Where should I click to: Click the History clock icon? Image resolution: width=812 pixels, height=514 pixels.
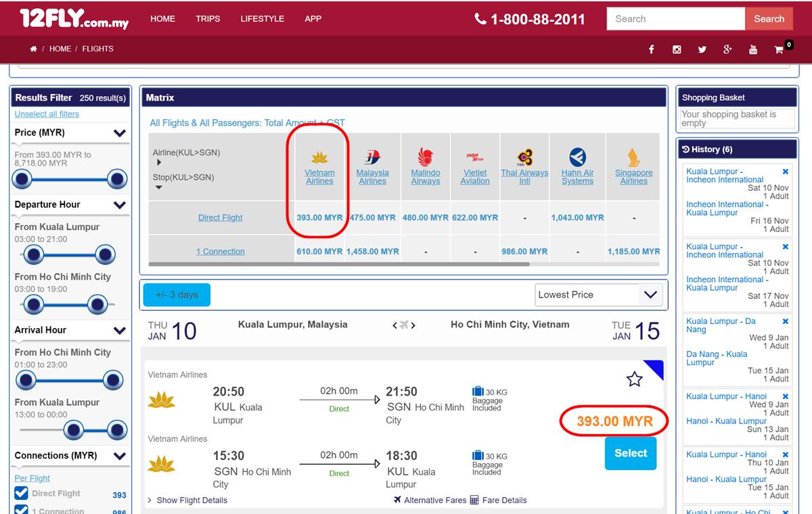pos(685,149)
